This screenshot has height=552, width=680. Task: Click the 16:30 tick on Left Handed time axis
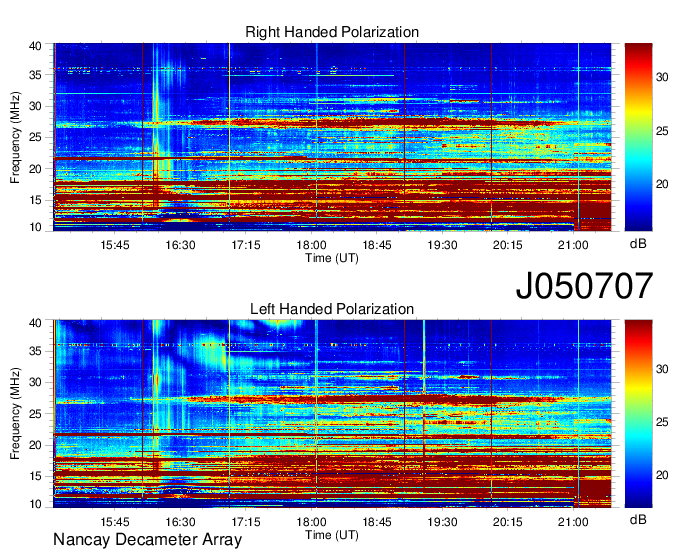tap(180, 522)
